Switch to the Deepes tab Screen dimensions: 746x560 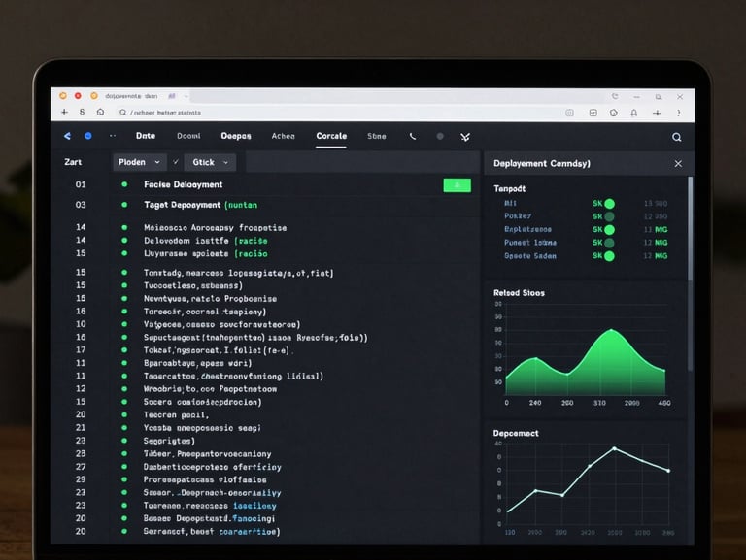[236, 137]
